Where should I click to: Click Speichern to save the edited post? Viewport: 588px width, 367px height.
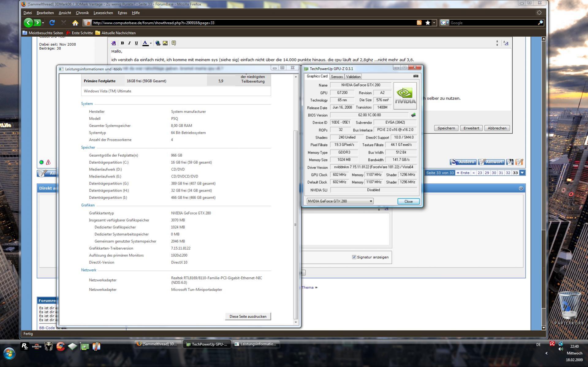point(446,128)
